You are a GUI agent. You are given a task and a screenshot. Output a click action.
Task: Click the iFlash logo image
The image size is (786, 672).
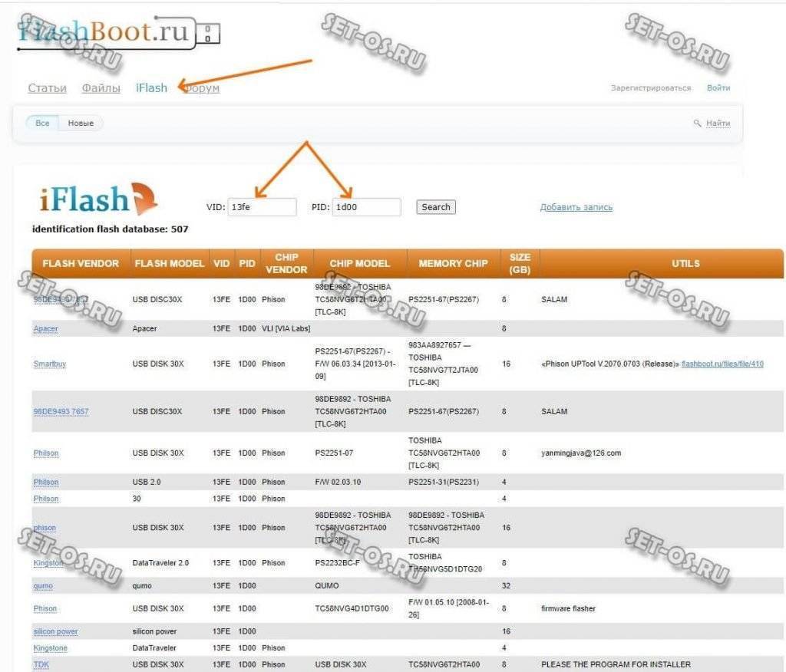click(98, 199)
